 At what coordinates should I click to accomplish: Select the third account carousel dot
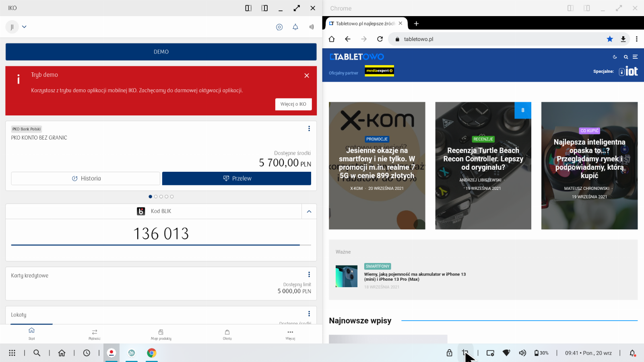[x=161, y=197]
